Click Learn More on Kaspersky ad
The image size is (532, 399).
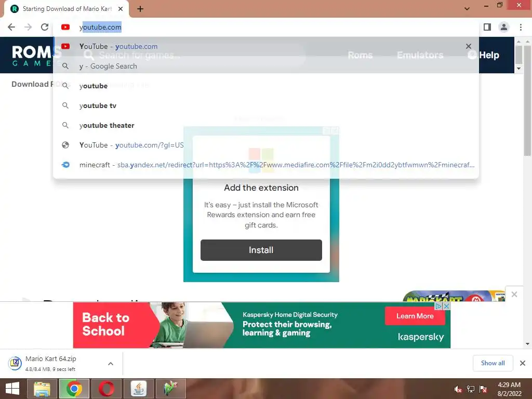click(415, 316)
